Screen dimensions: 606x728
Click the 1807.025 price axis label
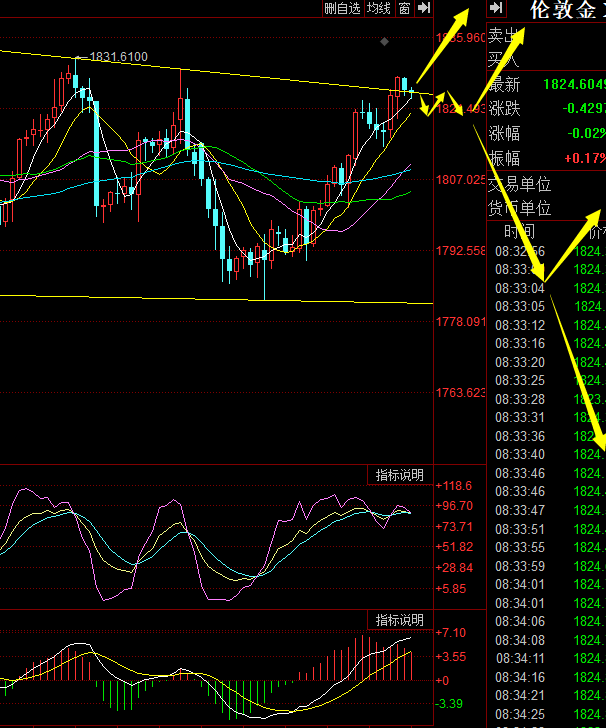[461, 179]
